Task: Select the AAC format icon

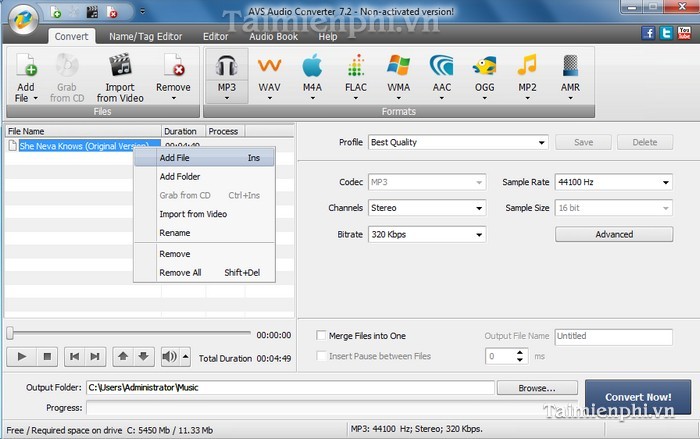Action: [x=442, y=66]
